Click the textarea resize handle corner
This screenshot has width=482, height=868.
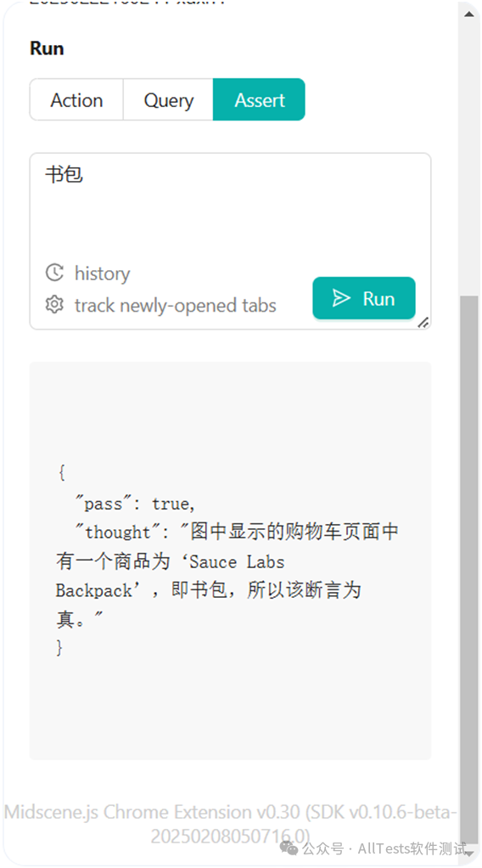[423, 322]
